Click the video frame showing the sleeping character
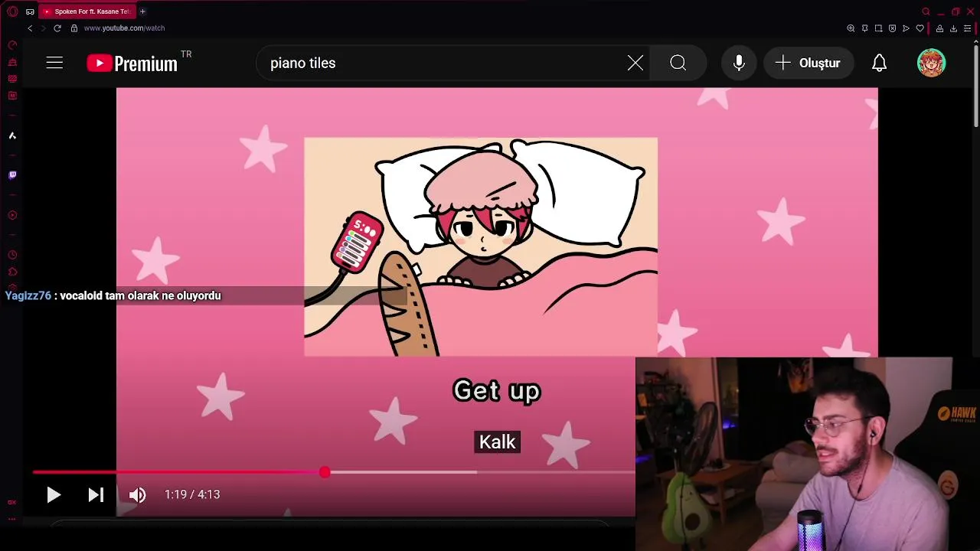Image resolution: width=980 pixels, height=551 pixels. (481, 246)
